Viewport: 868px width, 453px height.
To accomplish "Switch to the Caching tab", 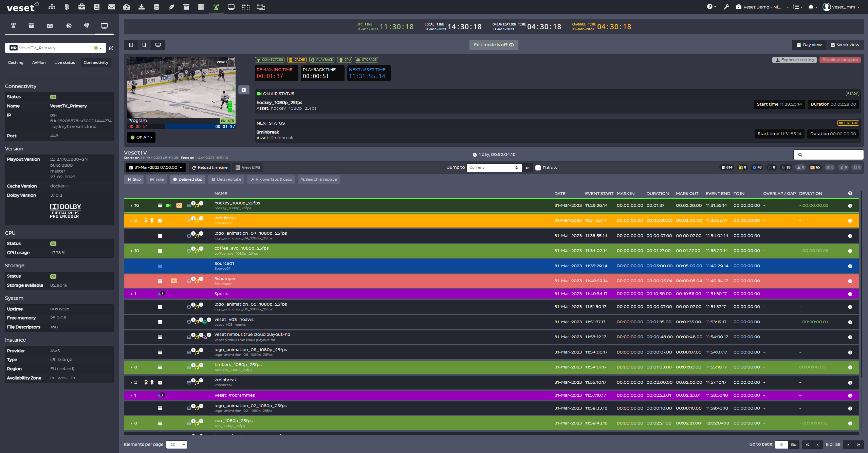I will coord(16,62).
